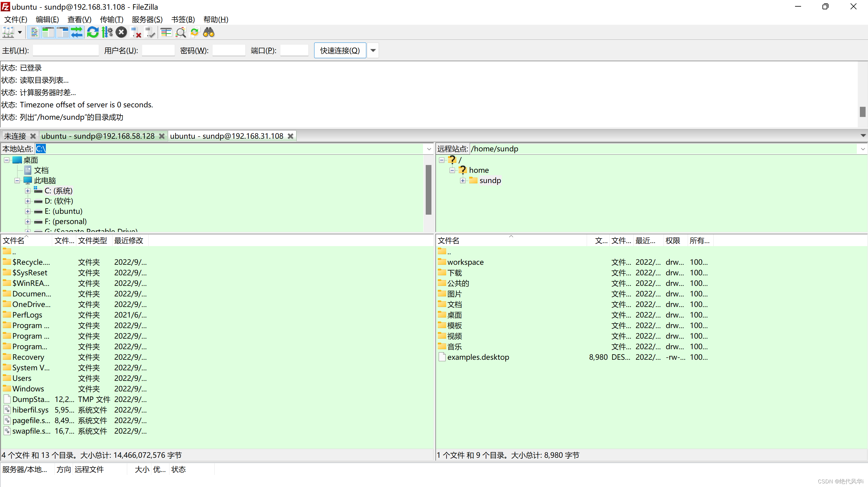Open the Site Manager icon

pyautogui.click(x=8, y=32)
